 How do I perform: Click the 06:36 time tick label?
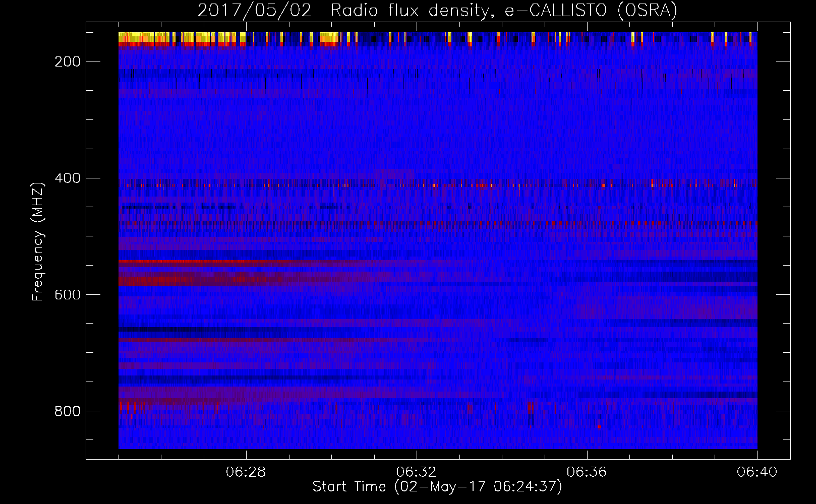pyautogui.click(x=587, y=472)
